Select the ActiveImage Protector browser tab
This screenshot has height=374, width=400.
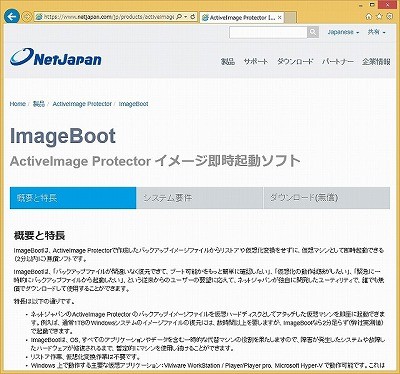pyautogui.click(x=242, y=18)
